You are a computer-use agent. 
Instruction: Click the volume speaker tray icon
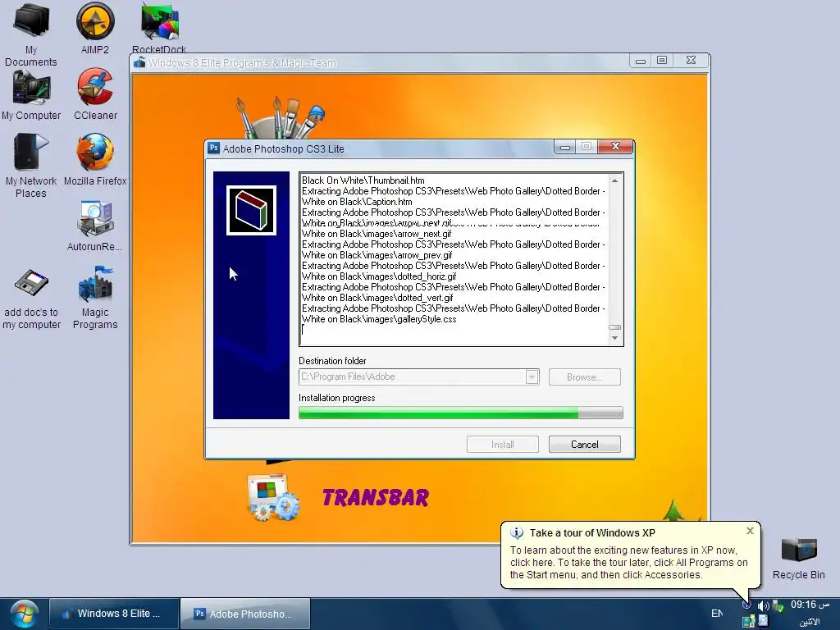763,606
